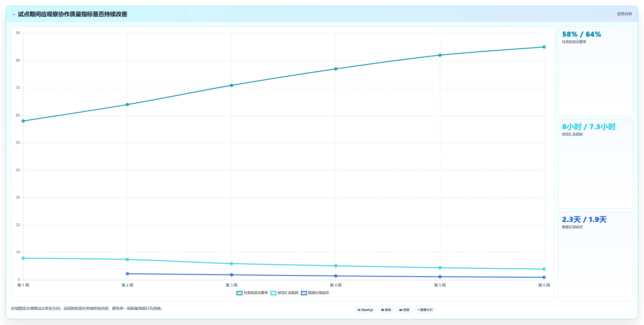Select the 任务信息完整率 data point at 第 5 周
The height and width of the screenshot is (325, 644).
pyautogui.click(x=440, y=55)
